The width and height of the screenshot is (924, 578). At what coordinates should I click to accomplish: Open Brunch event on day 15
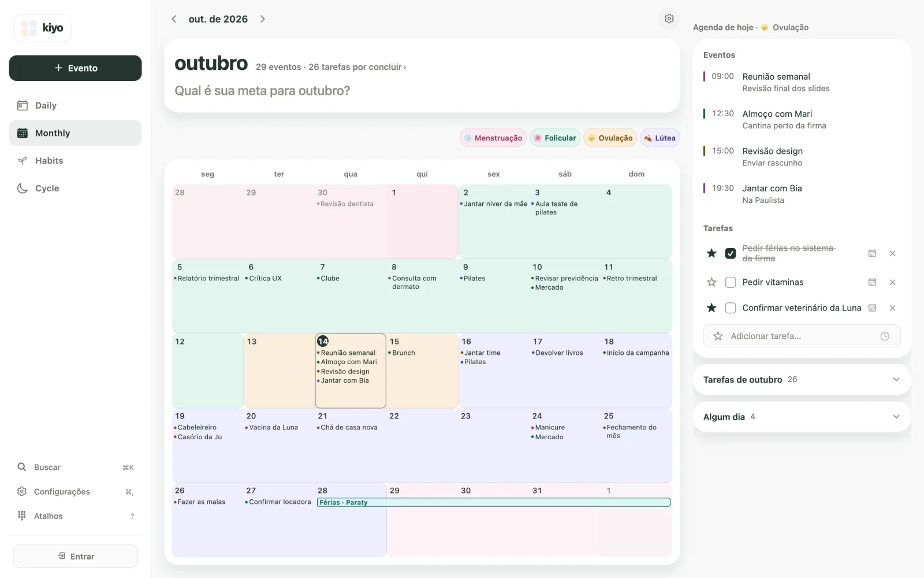pos(402,353)
